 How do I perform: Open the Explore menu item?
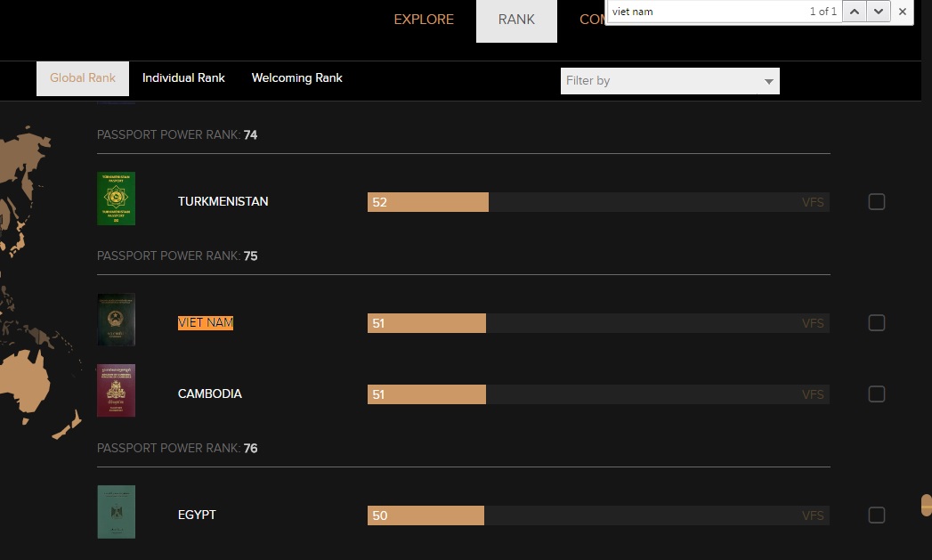click(x=424, y=20)
